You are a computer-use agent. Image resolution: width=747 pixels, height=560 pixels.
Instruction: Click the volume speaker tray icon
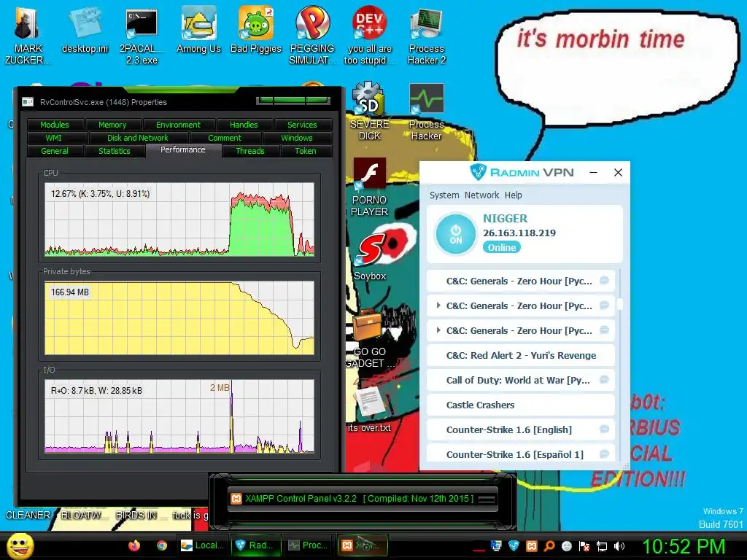pyautogui.click(x=619, y=546)
